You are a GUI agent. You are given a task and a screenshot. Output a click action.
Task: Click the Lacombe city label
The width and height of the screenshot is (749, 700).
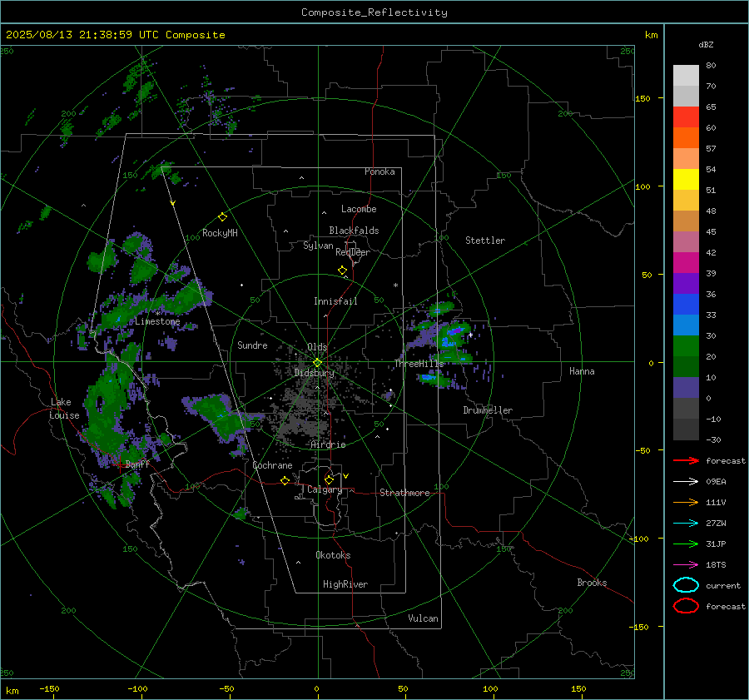coord(359,209)
